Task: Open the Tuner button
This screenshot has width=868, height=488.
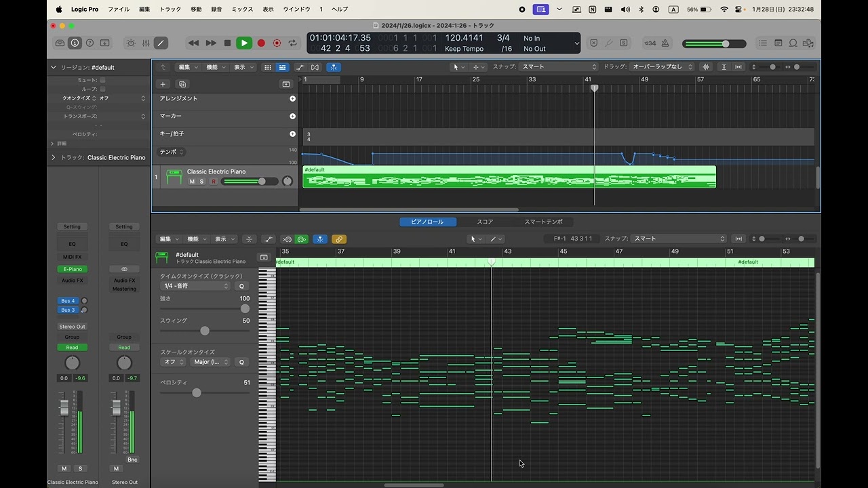Action: [x=609, y=43]
